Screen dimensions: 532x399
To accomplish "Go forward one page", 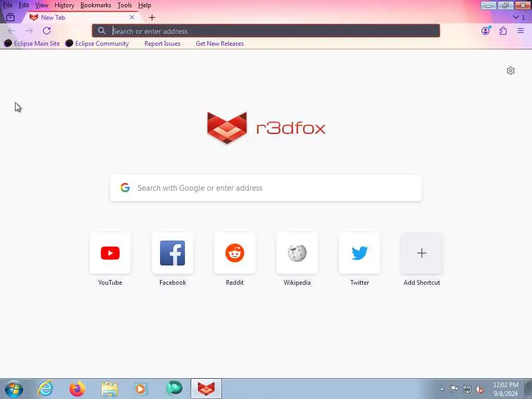I will tap(29, 31).
